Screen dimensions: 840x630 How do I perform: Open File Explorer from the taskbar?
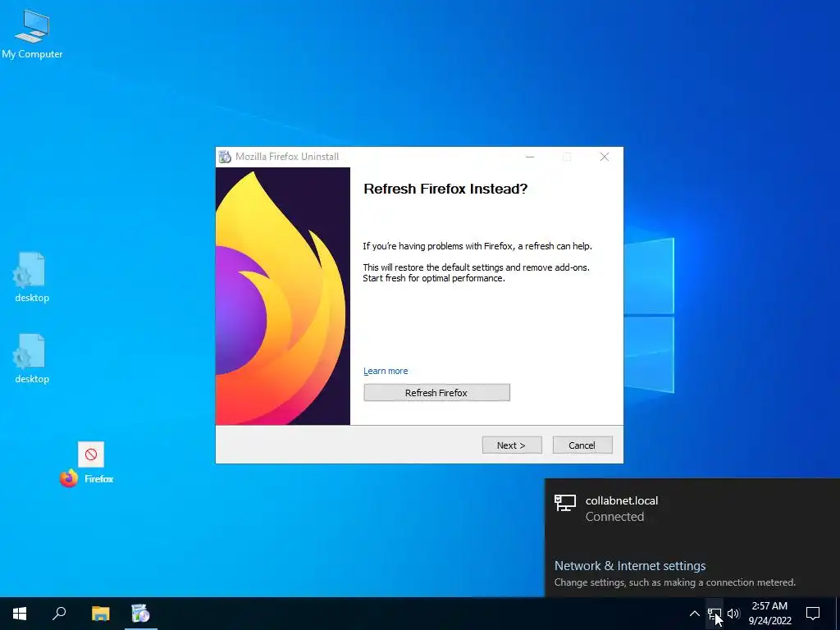click(100, 614)
